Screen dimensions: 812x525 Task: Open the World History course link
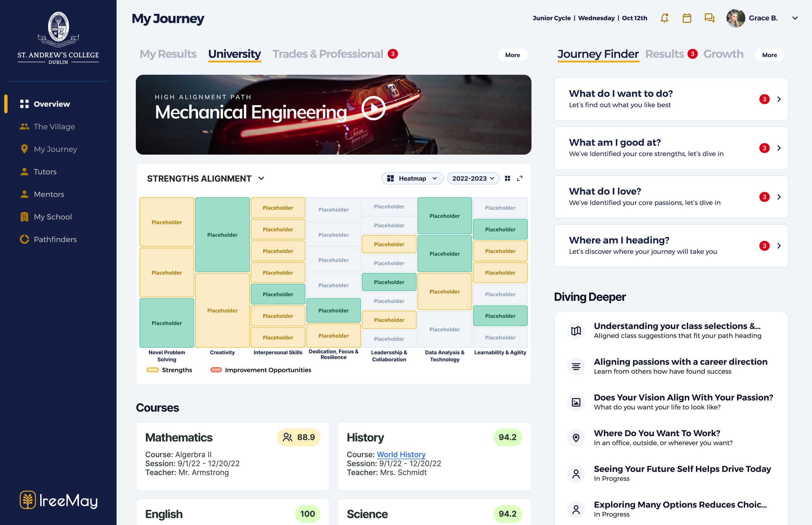(x=401, y=455)
